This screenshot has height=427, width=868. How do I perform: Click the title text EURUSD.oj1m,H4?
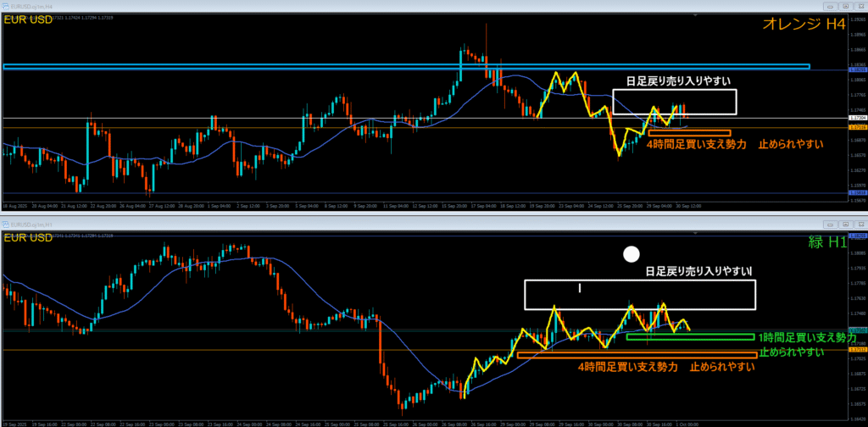point(30,6)
